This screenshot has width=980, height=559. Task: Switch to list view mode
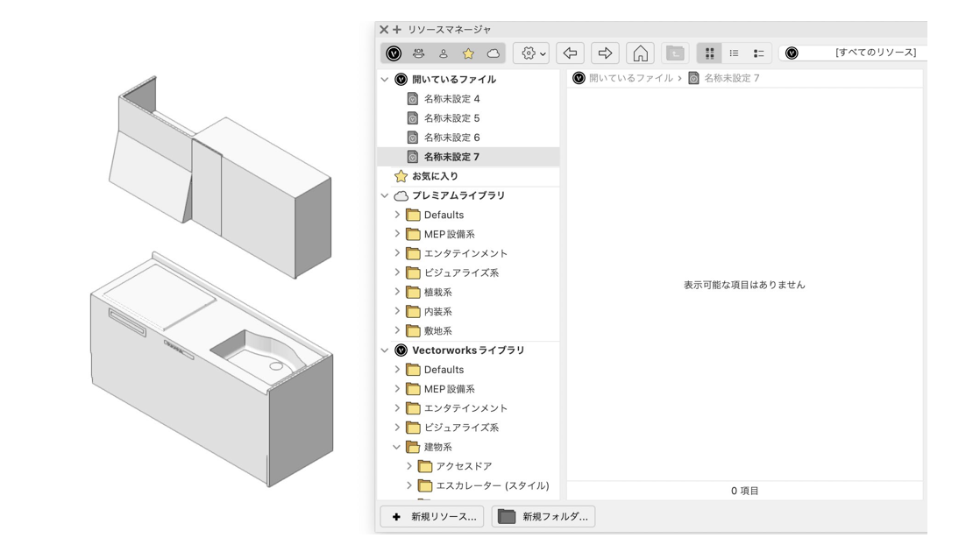735,53
